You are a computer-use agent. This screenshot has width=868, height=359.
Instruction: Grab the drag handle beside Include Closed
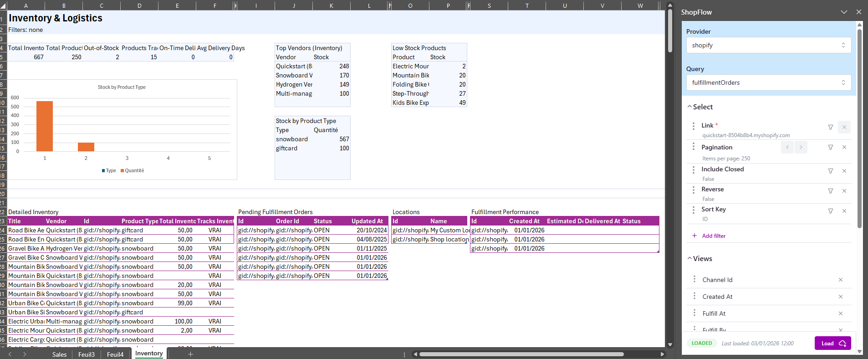click(694, 169)
